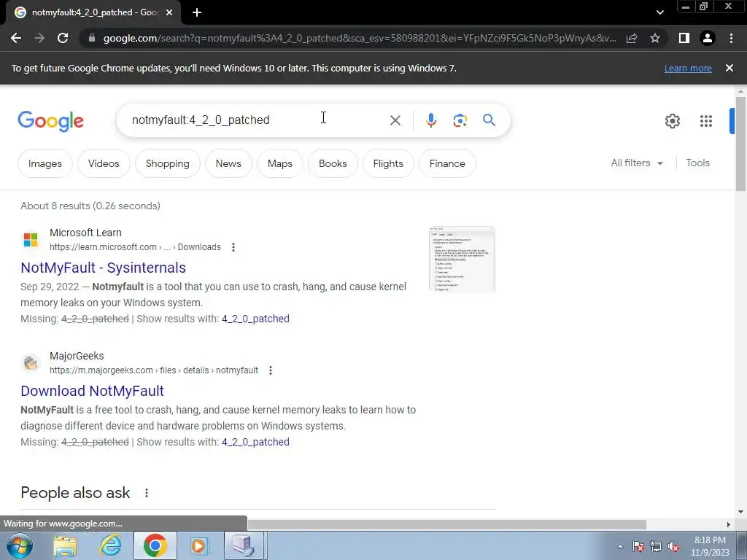747x560 pixels.
Task: Select Chrome in the taskbar
Action: pyautogui.click(x=155, y=545)
